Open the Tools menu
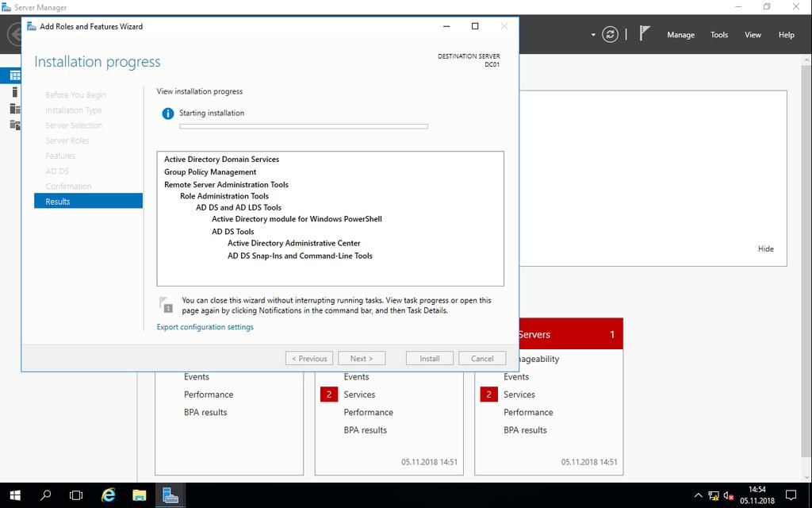Viewport: 812px width, 508px height. [x=718, y=35]
